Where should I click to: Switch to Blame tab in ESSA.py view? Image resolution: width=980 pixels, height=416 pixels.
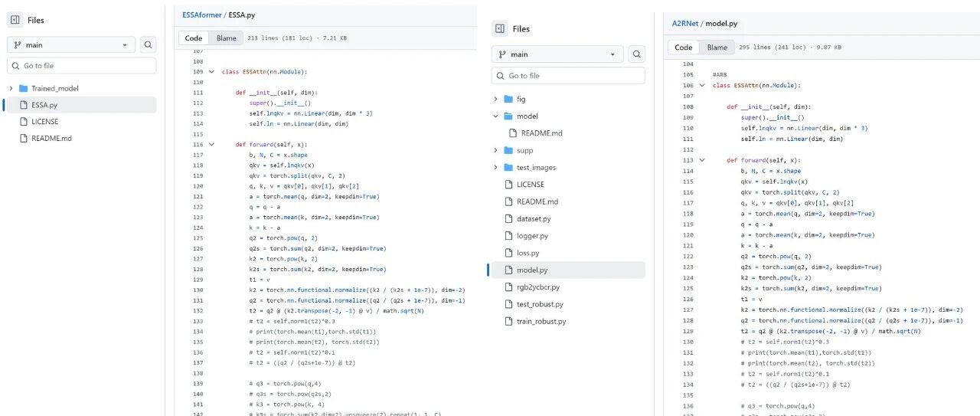click(227, 38)
